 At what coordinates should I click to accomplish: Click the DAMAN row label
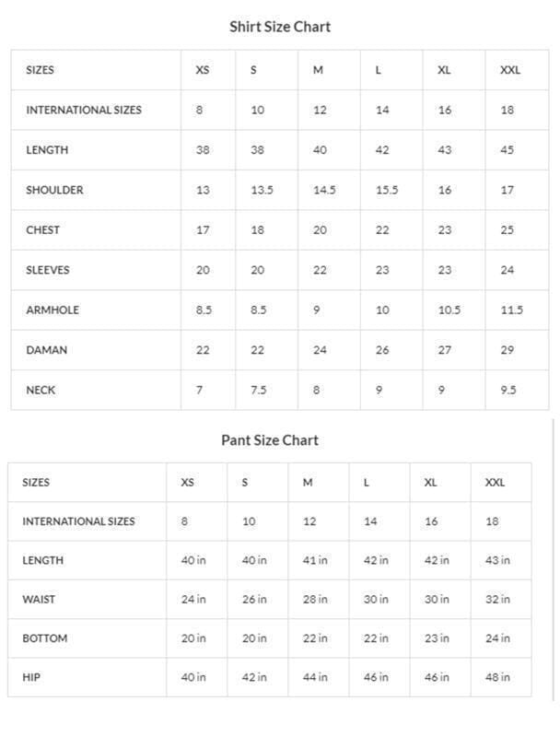click(x=46, y=350)
